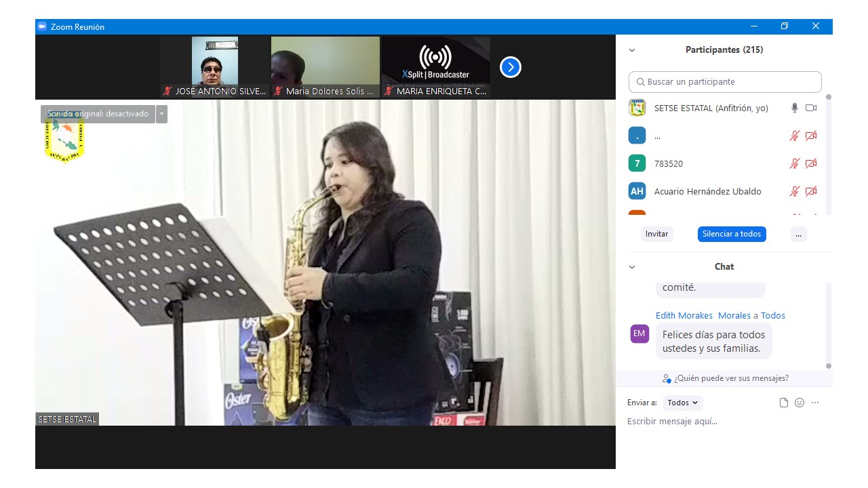
Task: Click the 'Chat' panel header text
Action: 724,267
